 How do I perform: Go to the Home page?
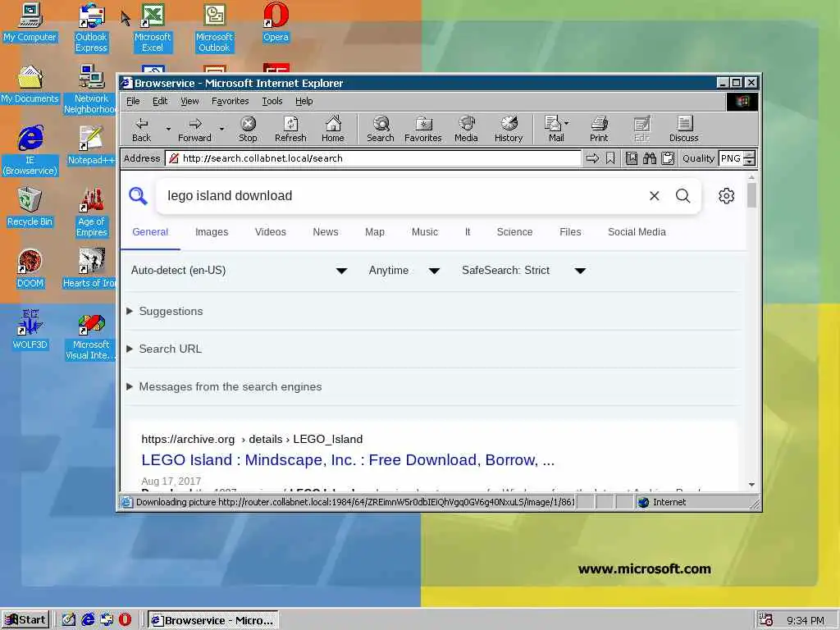point(333,130)
